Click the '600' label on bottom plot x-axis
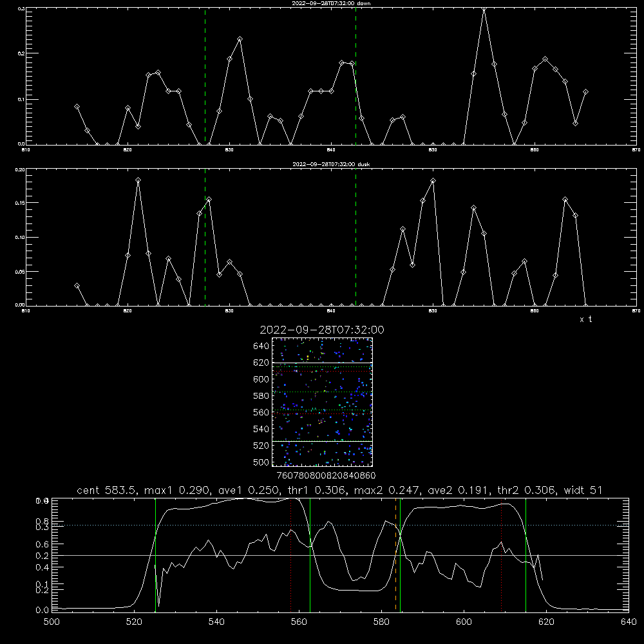644x644 pixels. (464, 621)
